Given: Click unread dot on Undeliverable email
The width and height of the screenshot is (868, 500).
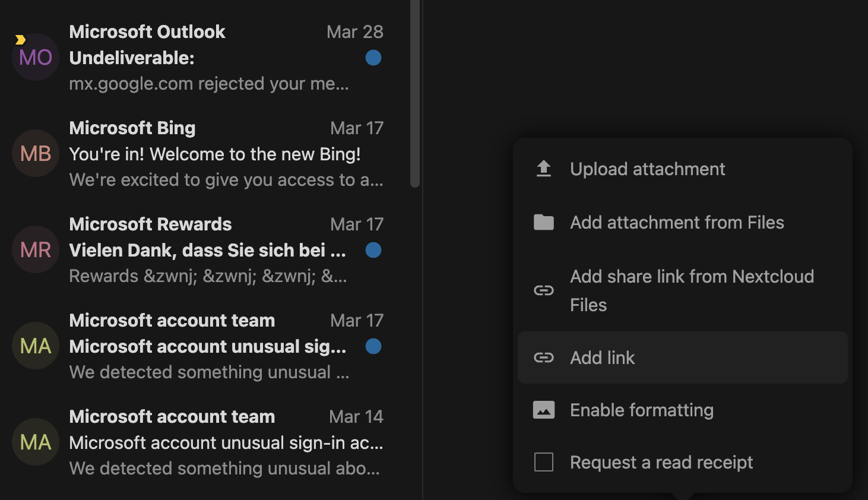Looking at the screenshot, I should [x=373, y=58].
